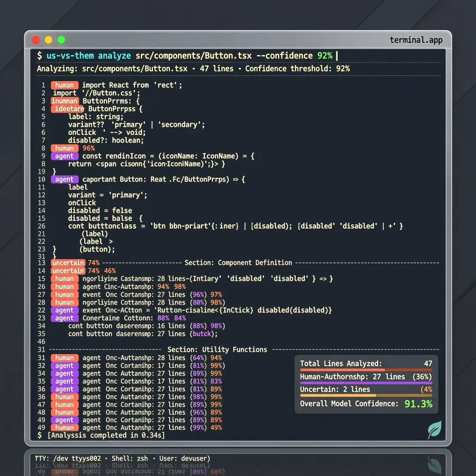Click the agent badge on the (89%) 89% row
The width and height of the screenshot is (476, 476).
64,420
